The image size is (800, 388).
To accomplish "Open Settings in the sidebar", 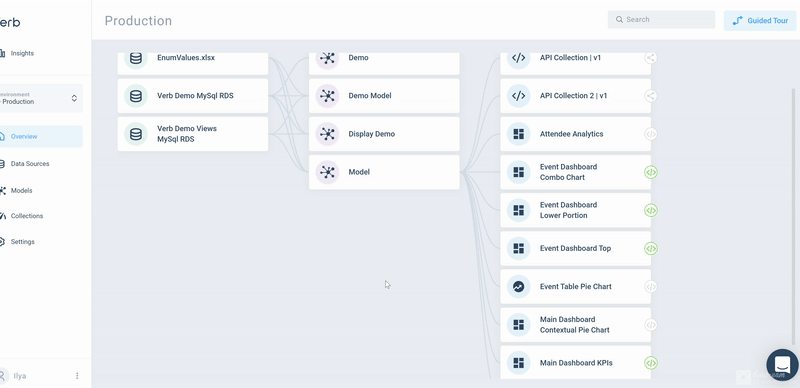I will (x=22, y=241).
